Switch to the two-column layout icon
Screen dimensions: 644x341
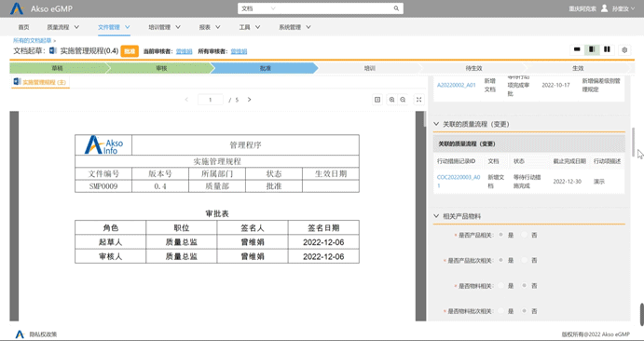pyautogui.click(x=607, y=49)
